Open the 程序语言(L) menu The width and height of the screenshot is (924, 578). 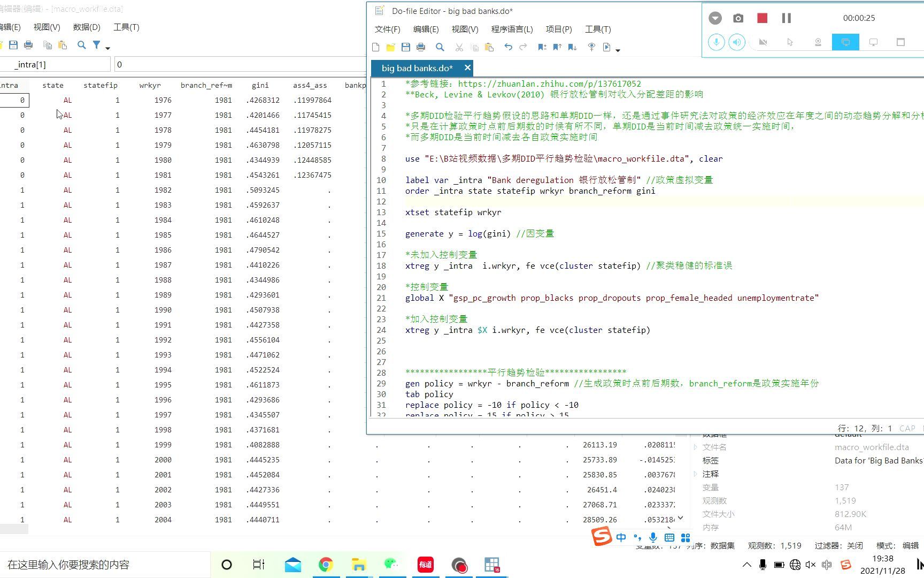point(512,29)
